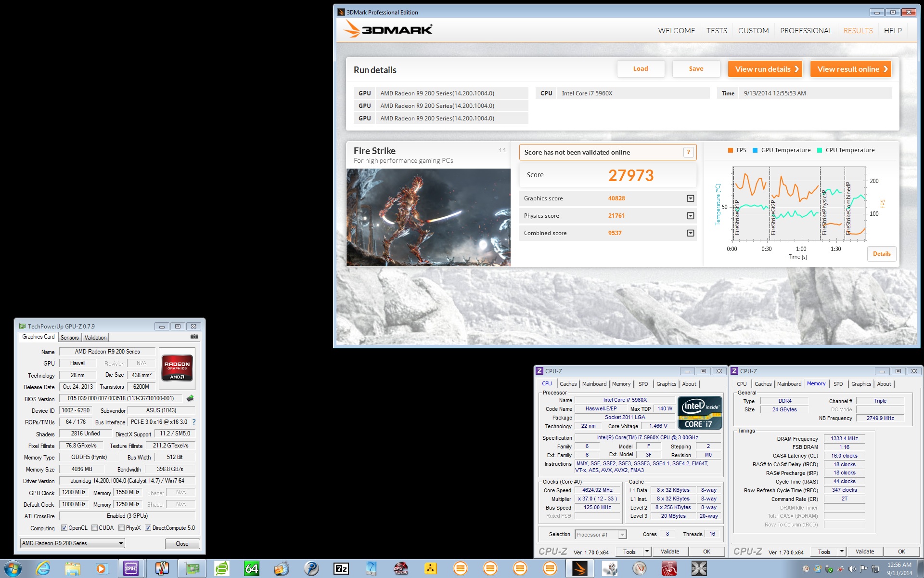924x578 pixels.
Task: Open the CUSTOM section in 3DMark
Action: [x=754, y=31]
